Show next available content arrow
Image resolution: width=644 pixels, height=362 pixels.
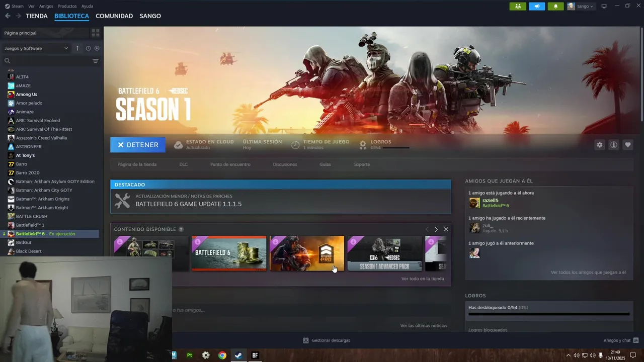[x=436, y=229]
